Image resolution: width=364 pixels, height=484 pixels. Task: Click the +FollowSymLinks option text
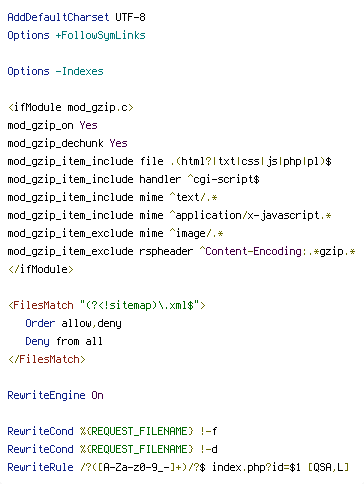(100, 35)
